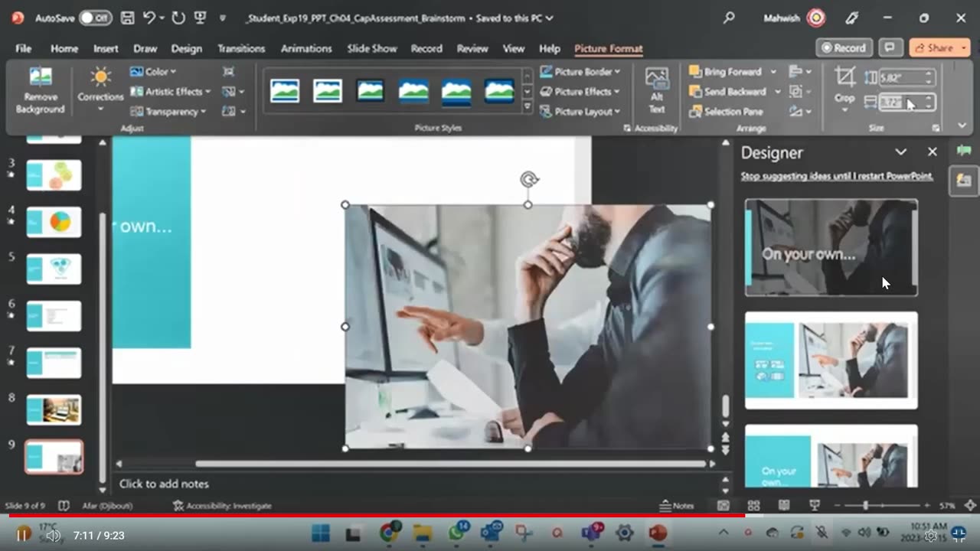The width and height of the screenshot is (980, 551).
Task: Open Windows Start menu
Action: point(321,533)
